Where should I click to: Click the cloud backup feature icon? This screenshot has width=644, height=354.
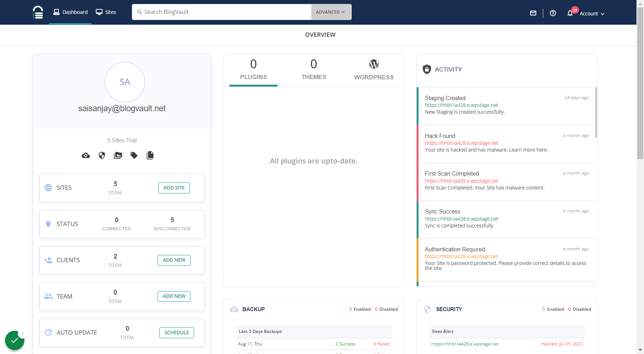86,155
